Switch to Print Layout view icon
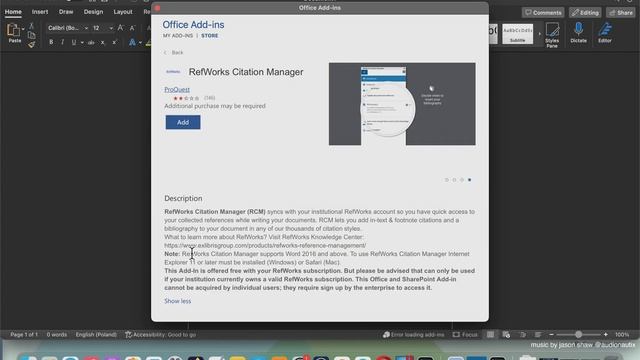 (490, 335)
